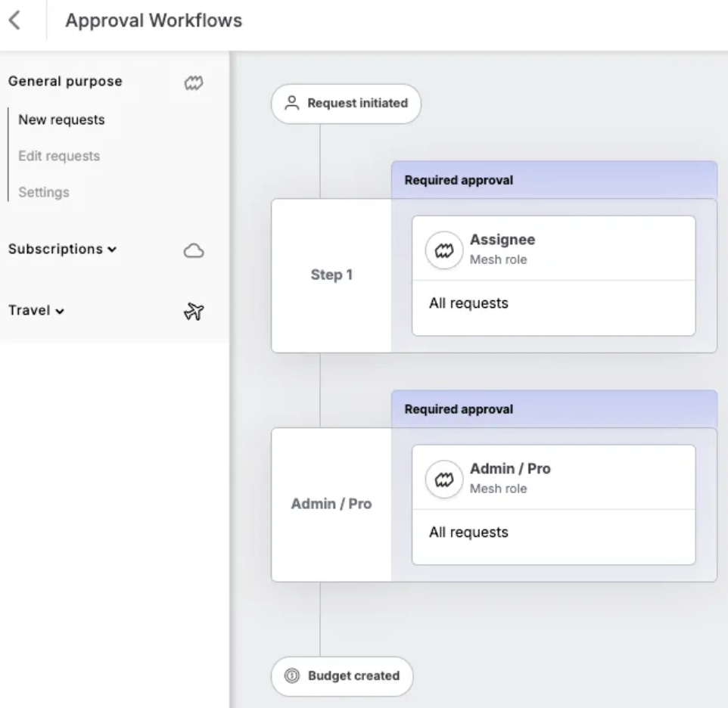Expand the Travel section
The height and width of the screenshot is (708, 728).
click(x=36, y=310)
